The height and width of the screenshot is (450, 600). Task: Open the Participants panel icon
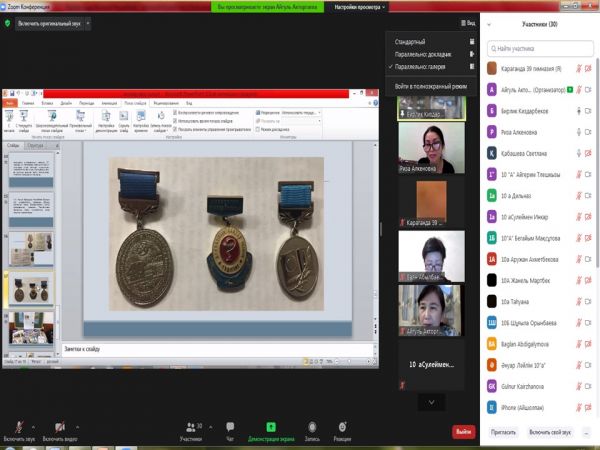190,426
